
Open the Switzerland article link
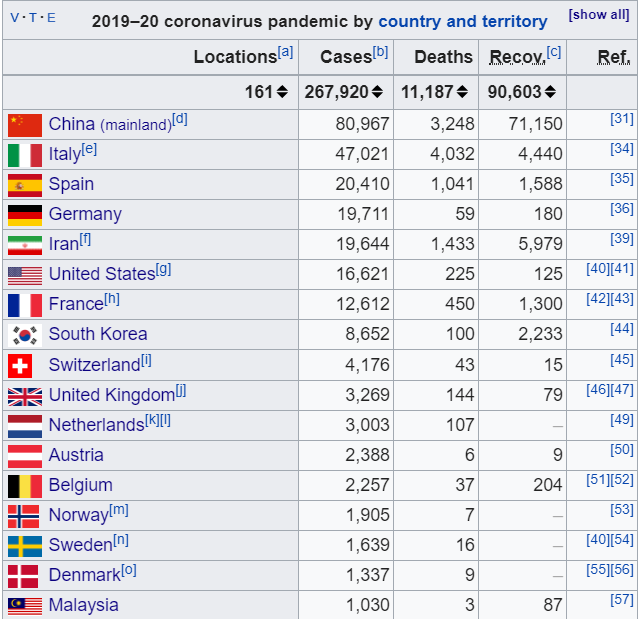pos(95,365)
